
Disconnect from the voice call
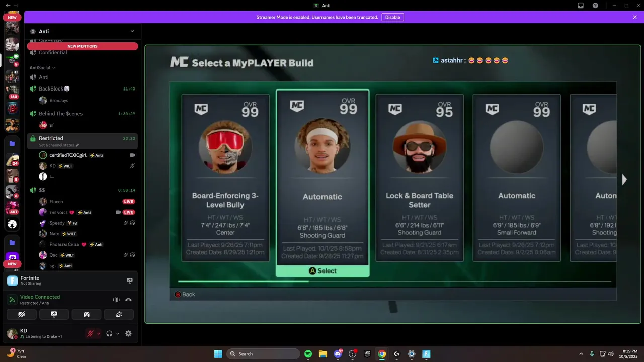[x=128, y=300]
